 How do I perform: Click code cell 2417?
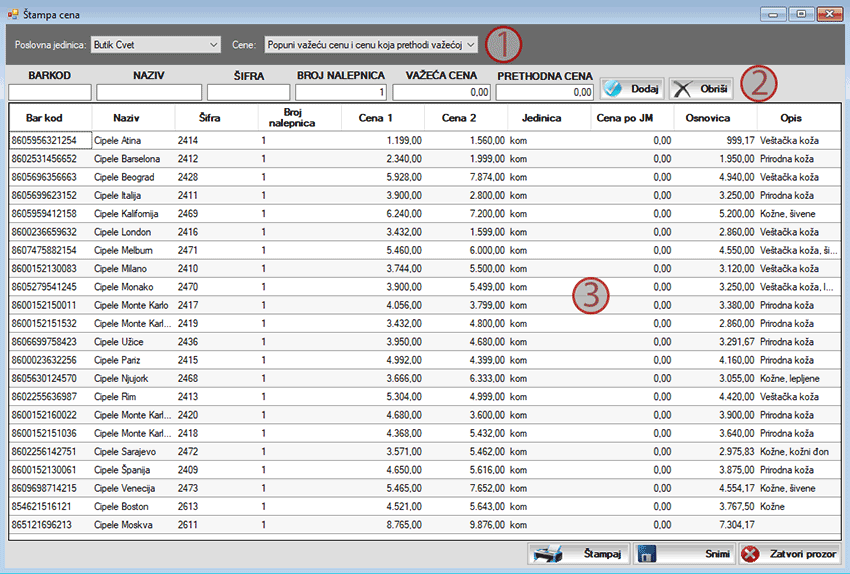point(216,305)
